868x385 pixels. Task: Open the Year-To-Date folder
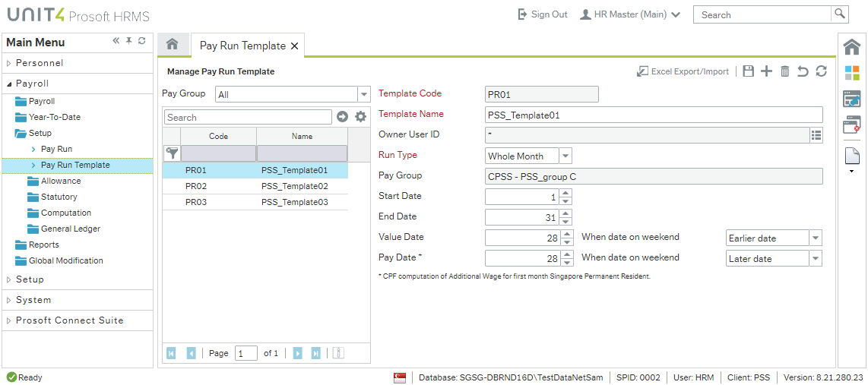[x=48, y=117]
